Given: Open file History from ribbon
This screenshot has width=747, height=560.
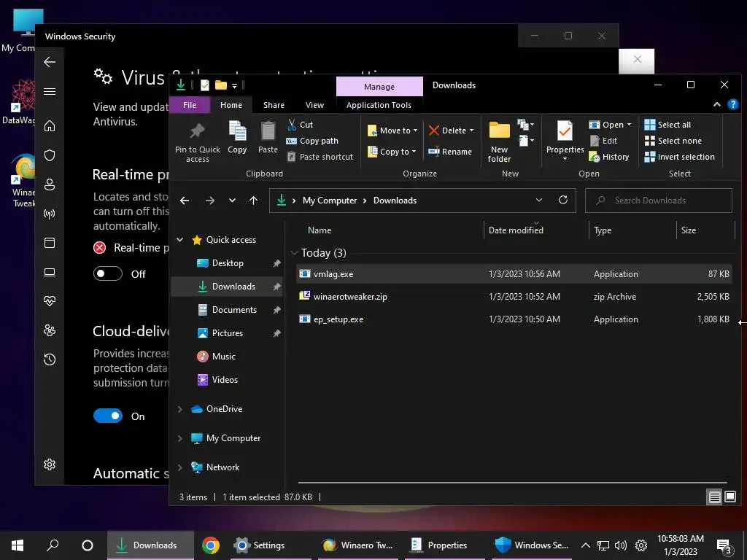Looking at the screenshot, I should pyautogui.click(x=609, y=157).
